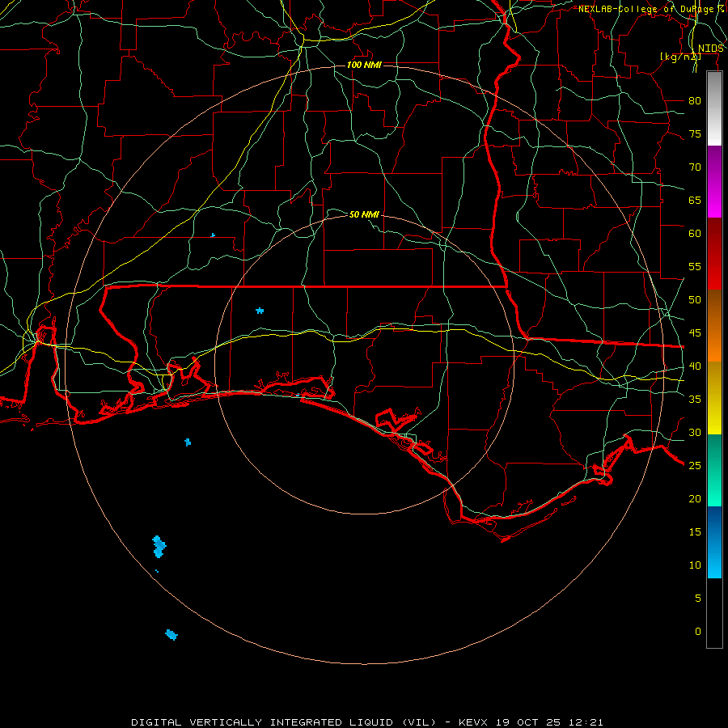Viewport: 728px width, 728px height.
Task: Select the red segment of the color scale
Action: point(714,254)
